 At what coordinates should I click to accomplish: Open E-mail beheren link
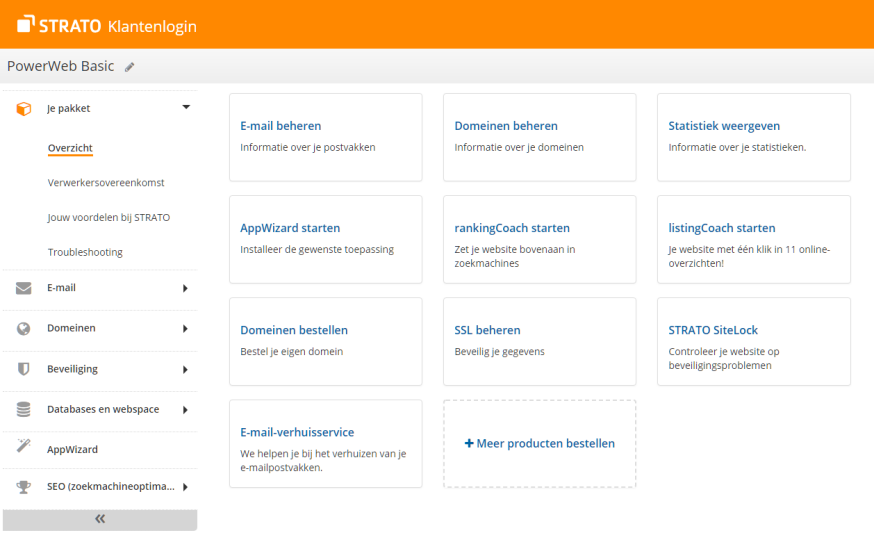click(x=280, y=126)
